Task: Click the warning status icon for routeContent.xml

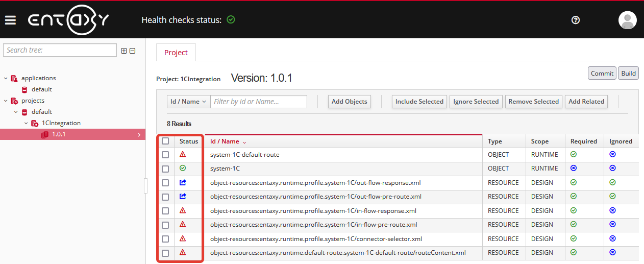Action: click(x=183, y=252)
